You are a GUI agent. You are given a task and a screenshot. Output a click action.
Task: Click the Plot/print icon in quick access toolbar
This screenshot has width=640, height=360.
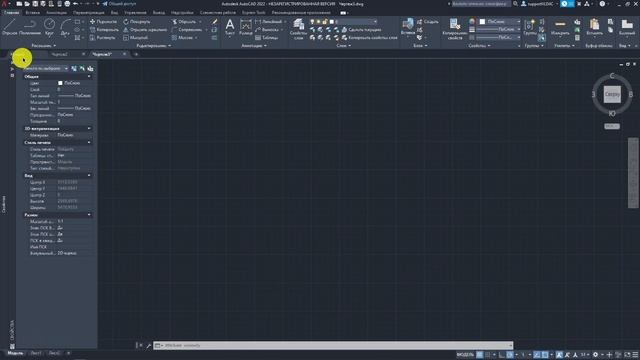point(67,4)
